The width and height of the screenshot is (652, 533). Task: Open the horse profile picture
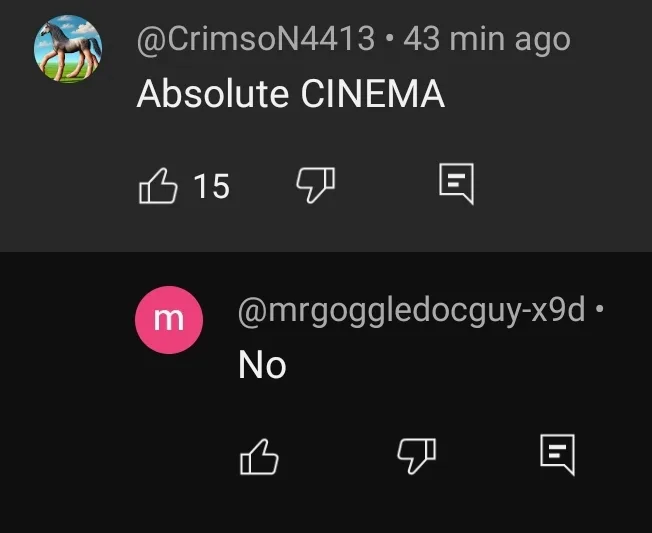point(68,49)
